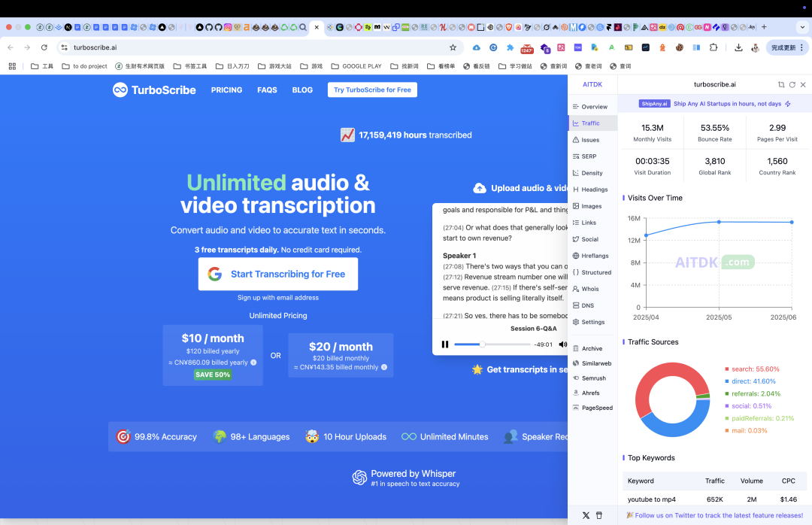Screen dimensions: 812x525
Task: Click the 15.3M Monthly Visits stat
Action: pos(653,132)
